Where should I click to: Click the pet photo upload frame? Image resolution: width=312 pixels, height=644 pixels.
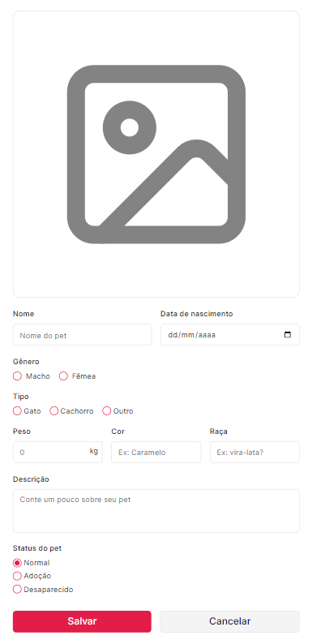[x=156, y=154]
